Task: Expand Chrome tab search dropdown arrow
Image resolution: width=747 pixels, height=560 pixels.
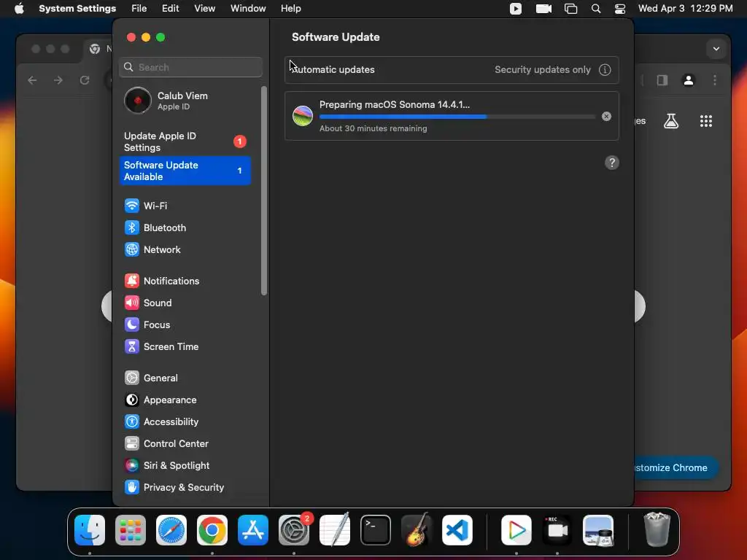Action: point(716,49)
